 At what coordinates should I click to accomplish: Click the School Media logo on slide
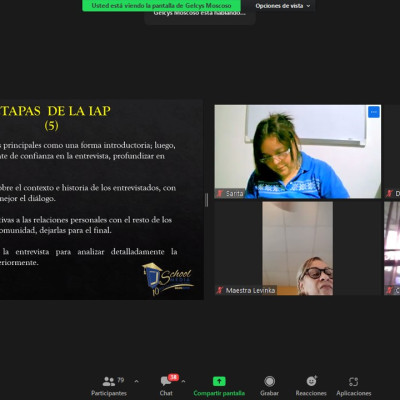click(168, 279)
